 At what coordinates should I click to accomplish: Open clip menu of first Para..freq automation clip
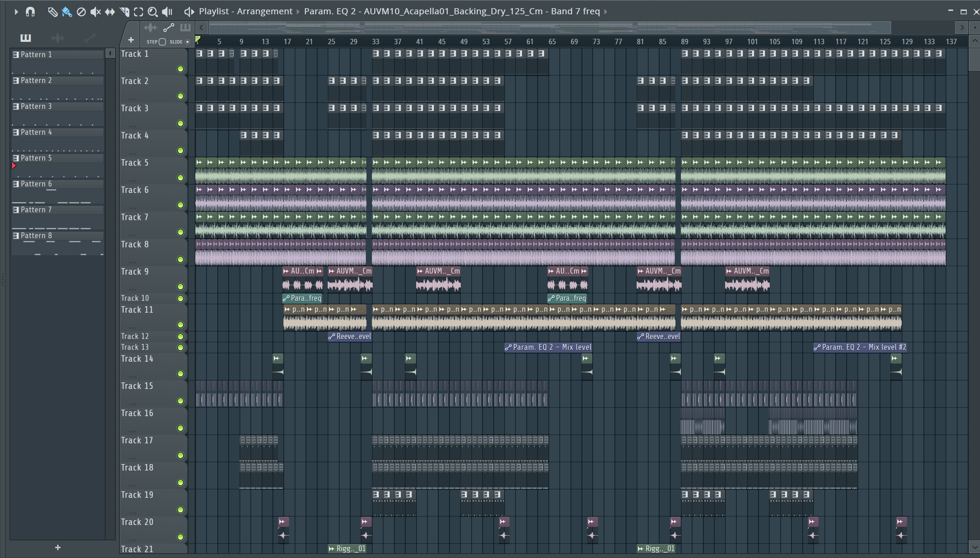click(x=286, y=298)
